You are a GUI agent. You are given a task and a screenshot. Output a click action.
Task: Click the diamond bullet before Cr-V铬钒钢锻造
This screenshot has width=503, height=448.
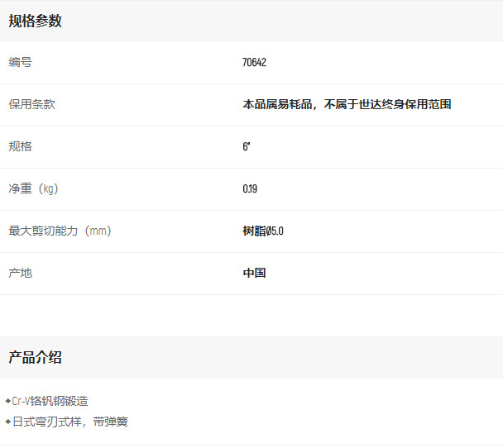7,401
